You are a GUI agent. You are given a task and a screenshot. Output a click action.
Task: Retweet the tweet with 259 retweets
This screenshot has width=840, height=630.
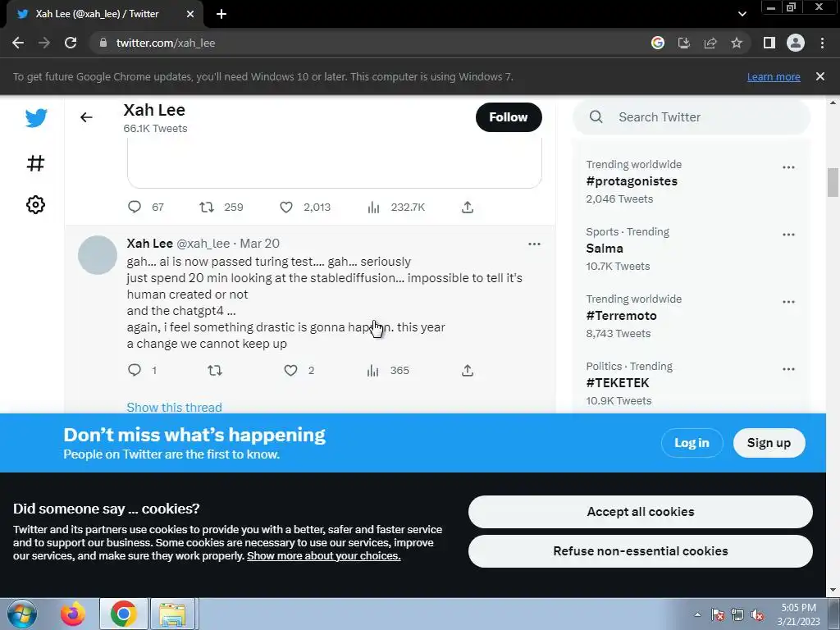click(x=207, y=207)
